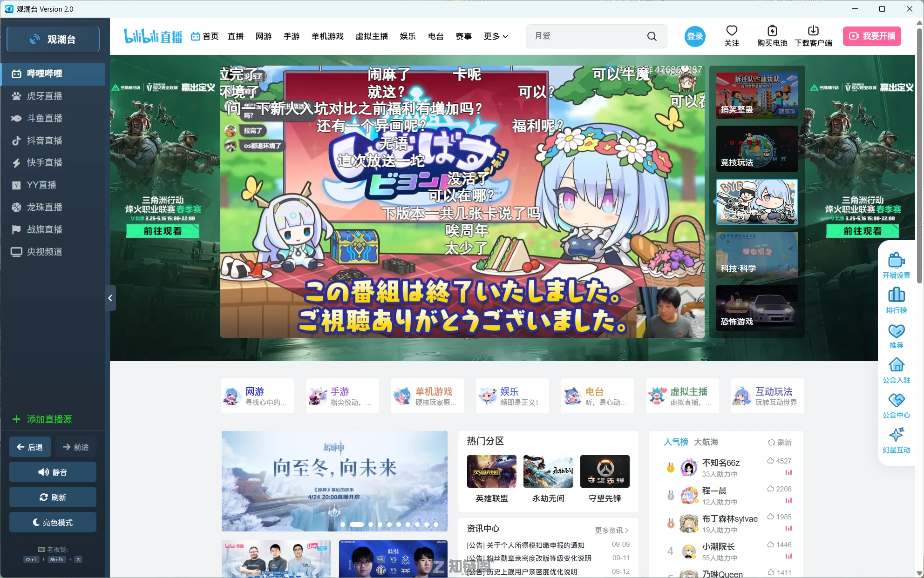
Task: Open streamer 不知名66z in ranking
Action: 721,463
